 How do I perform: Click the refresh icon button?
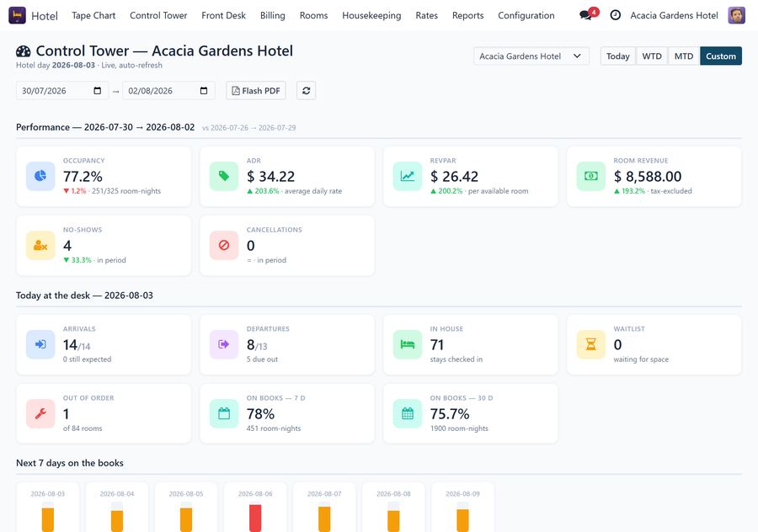pos(306,90)
